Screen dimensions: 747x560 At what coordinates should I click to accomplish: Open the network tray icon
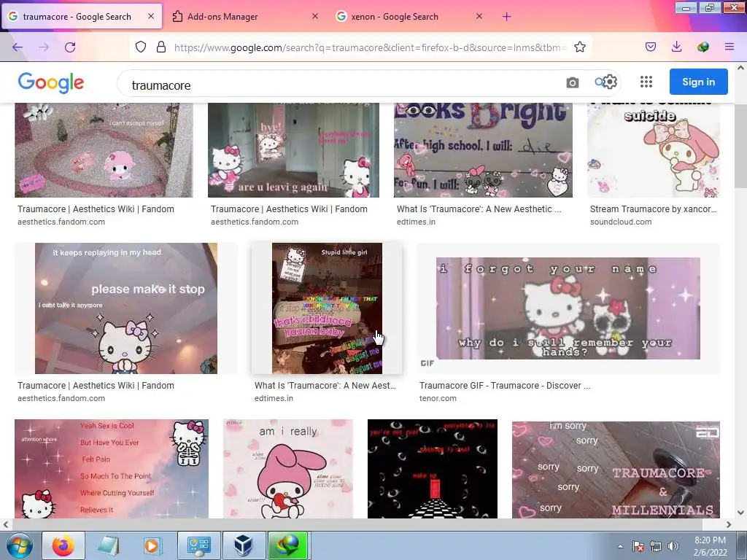tap(656, 546)
